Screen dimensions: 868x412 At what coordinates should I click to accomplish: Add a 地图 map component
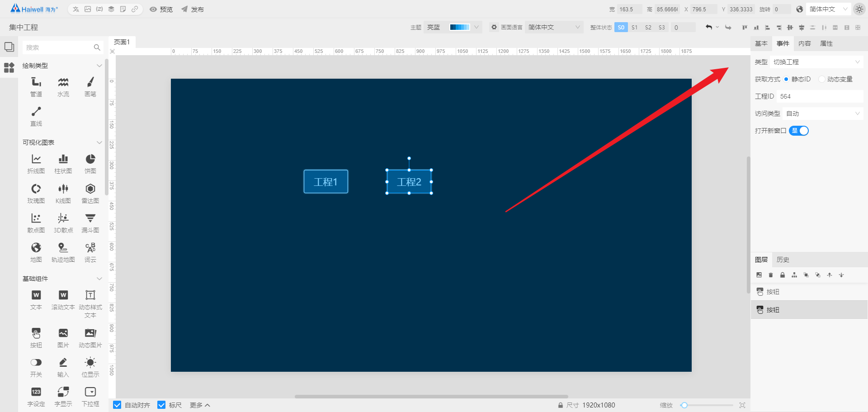pos(36,252)
